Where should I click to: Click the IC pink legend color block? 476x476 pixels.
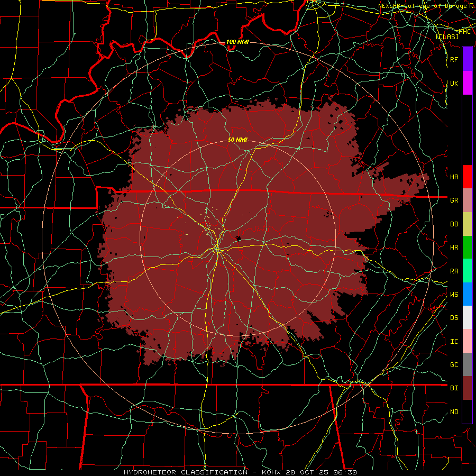(467, 341)
